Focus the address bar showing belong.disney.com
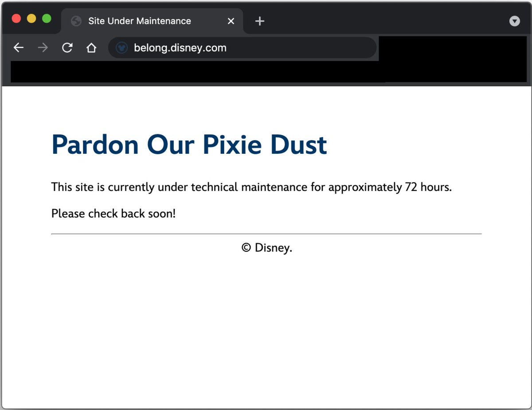 (242, 48)
